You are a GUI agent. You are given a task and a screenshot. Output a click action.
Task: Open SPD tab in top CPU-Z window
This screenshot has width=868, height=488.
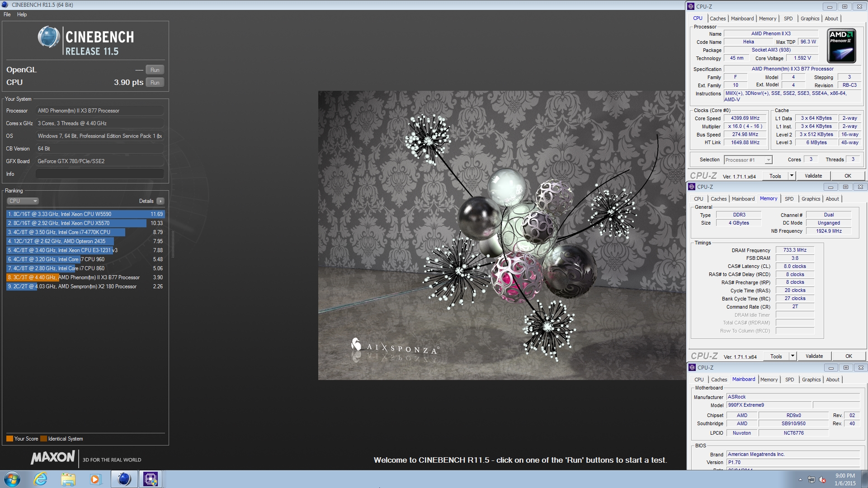(788, 19)
